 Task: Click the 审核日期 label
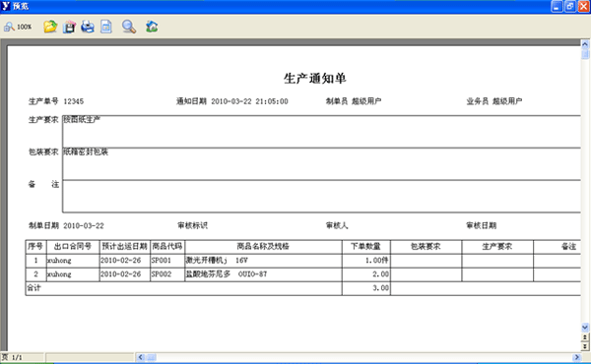(482, 225)
